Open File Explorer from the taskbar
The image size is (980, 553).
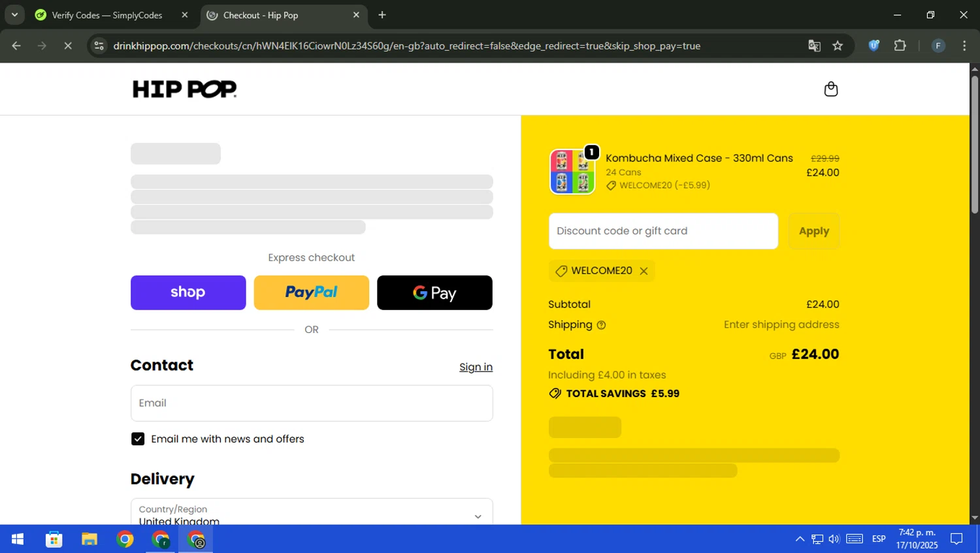(x=90, y=539)
